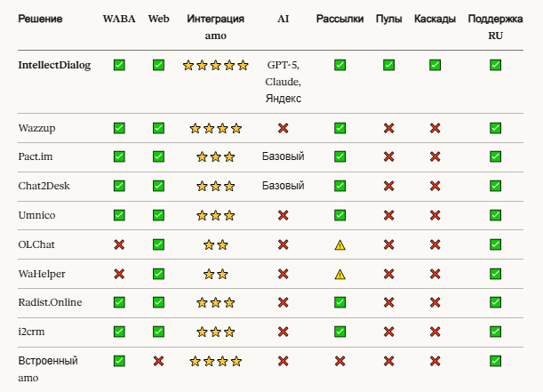Image resolution: width=543 pixels, height=392 pixels.
Task: Click the Интеграция amo column header
Action: coord(215,27)
